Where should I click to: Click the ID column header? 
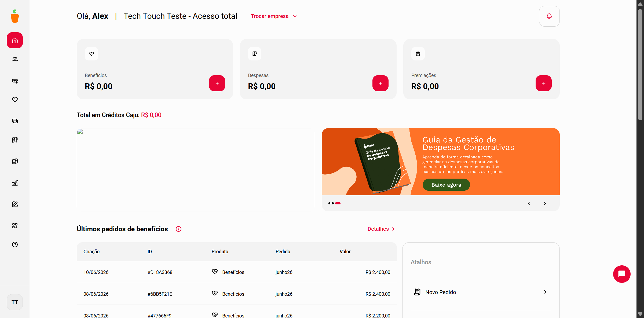click(x=150, y=252)
